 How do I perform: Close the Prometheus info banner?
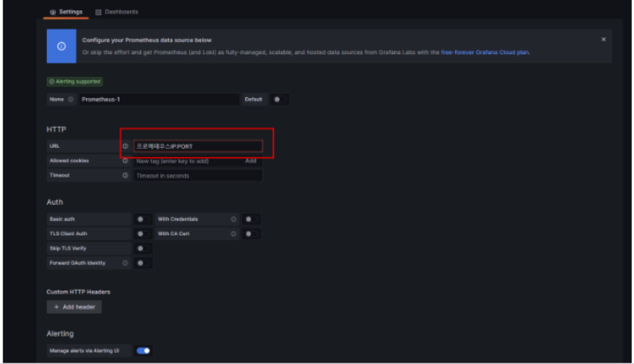pyautogui.click(x=603, y=39)
